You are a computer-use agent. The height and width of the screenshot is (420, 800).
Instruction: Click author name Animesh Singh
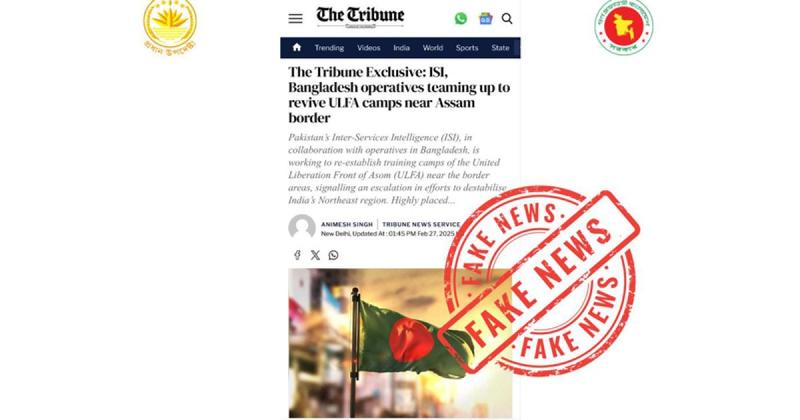coord(347,225)
